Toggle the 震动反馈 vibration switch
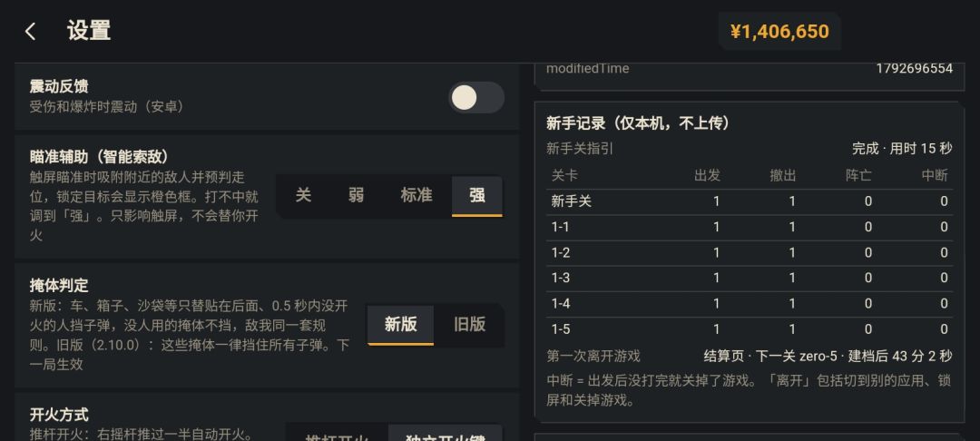The image size is (980, 441). coord(476,97)
